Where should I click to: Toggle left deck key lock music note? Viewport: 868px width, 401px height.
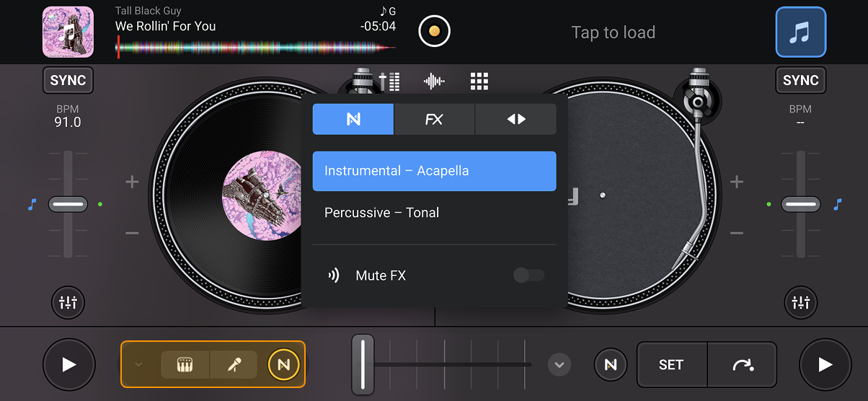(32, 205)
